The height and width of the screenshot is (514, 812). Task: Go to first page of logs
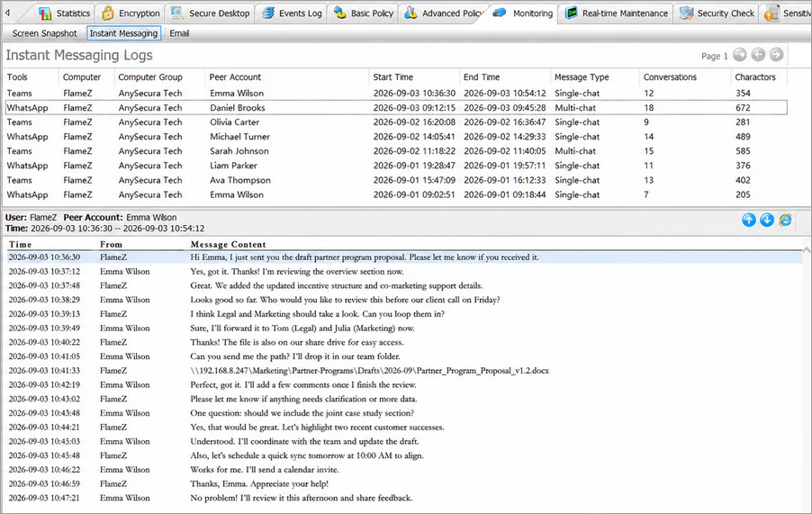(x=739, y=55)
